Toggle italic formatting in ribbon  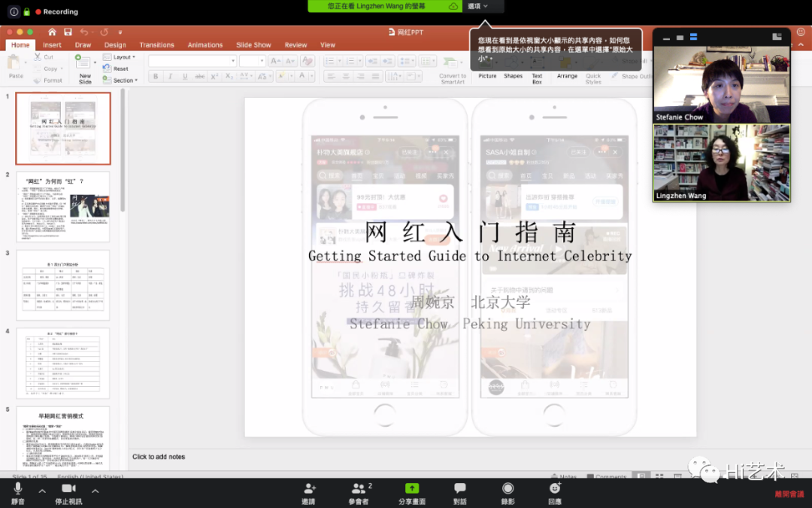point(170,76)
